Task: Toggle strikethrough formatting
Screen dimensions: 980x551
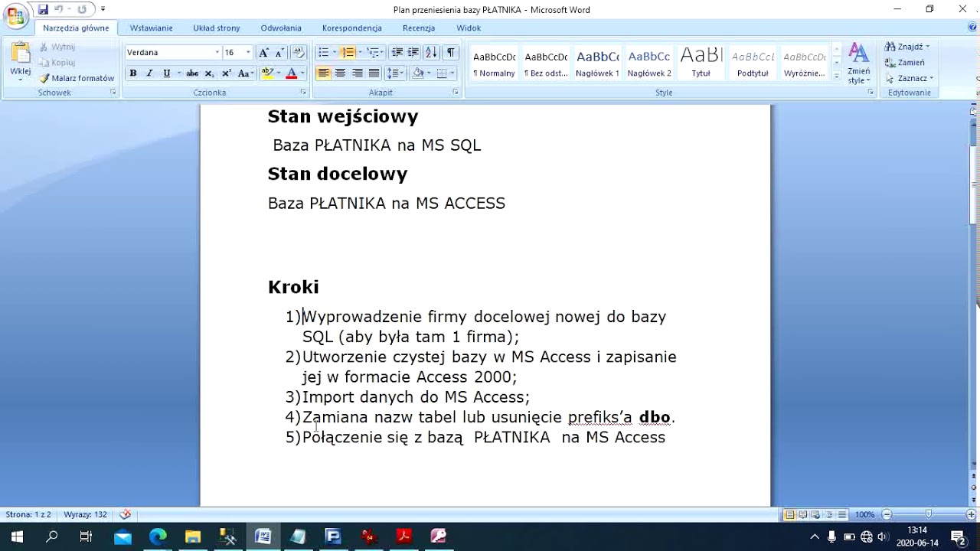Action: click(192, 73)
